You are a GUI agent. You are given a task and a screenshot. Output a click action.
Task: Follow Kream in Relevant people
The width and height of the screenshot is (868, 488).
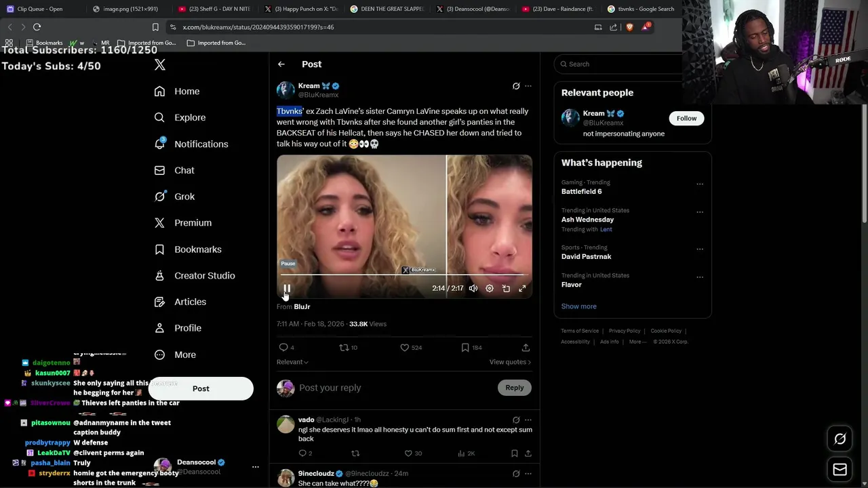686,119
